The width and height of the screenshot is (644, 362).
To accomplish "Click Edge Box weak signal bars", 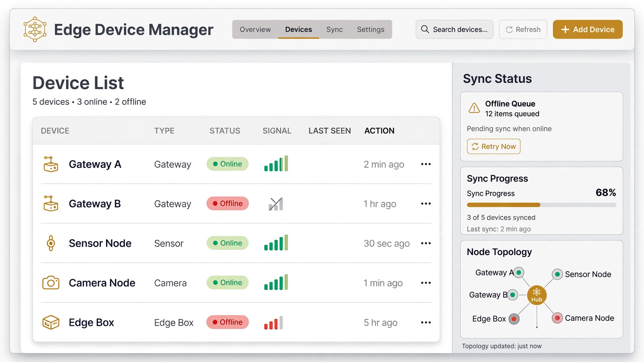I will point(274,322).
